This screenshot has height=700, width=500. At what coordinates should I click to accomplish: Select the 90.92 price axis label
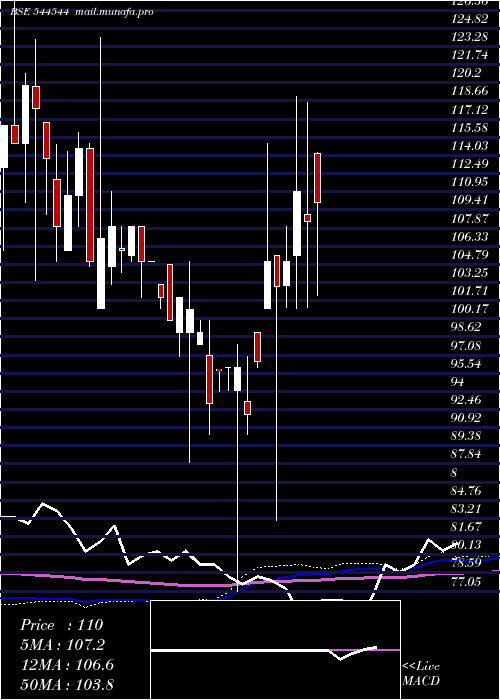(466, 418)
